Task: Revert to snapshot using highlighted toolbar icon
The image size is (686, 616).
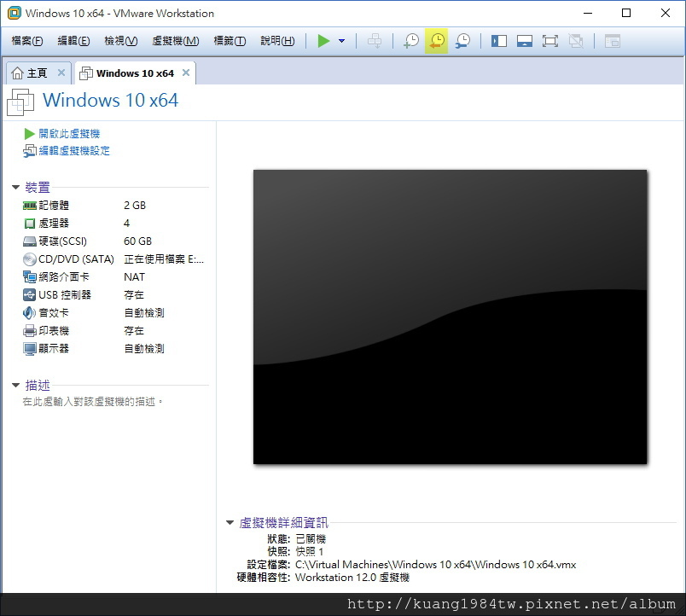Action: [x=436, y=41]
